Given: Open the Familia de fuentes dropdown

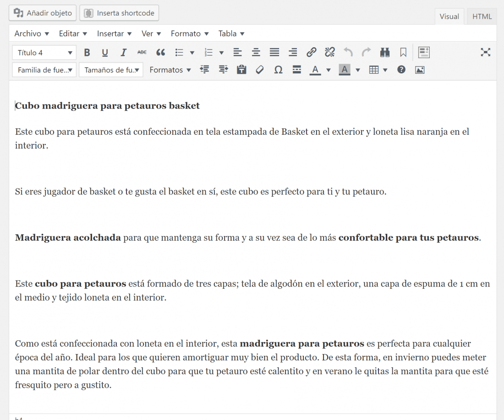Looking at the screenshot, I should [x=44, y=70].
